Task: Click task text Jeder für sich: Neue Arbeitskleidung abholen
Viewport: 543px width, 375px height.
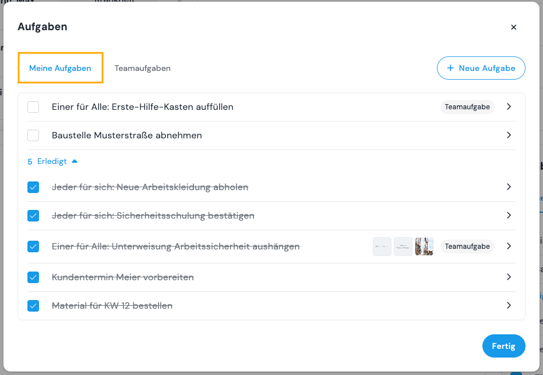Action: coord(150,187)
